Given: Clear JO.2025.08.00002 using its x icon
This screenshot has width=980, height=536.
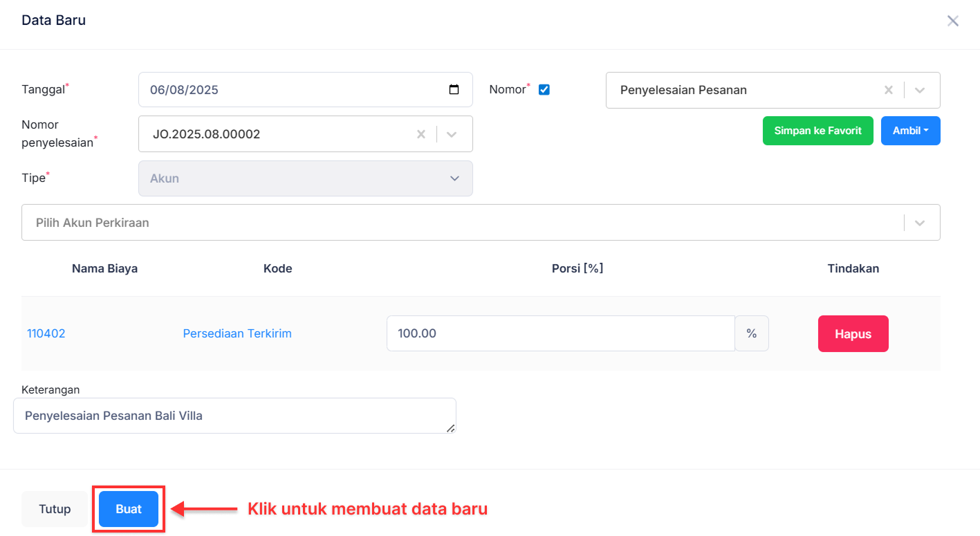Looking at the screenshot, I should (421, 133).
